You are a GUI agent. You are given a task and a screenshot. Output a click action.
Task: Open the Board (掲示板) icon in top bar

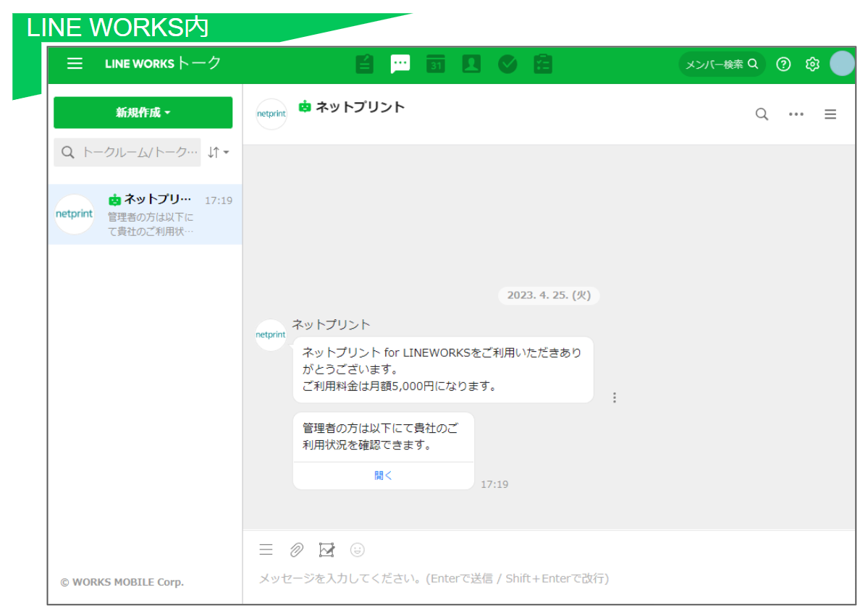(x=364, y=64)
